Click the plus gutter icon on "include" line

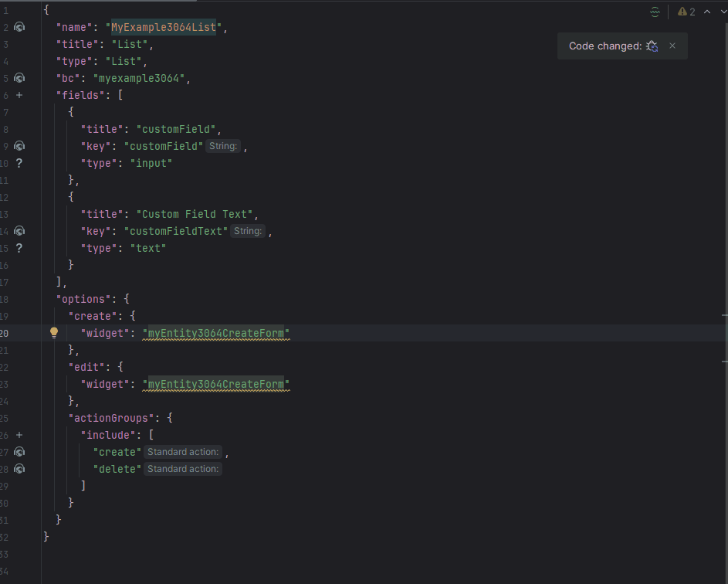[x=19, y=435]
